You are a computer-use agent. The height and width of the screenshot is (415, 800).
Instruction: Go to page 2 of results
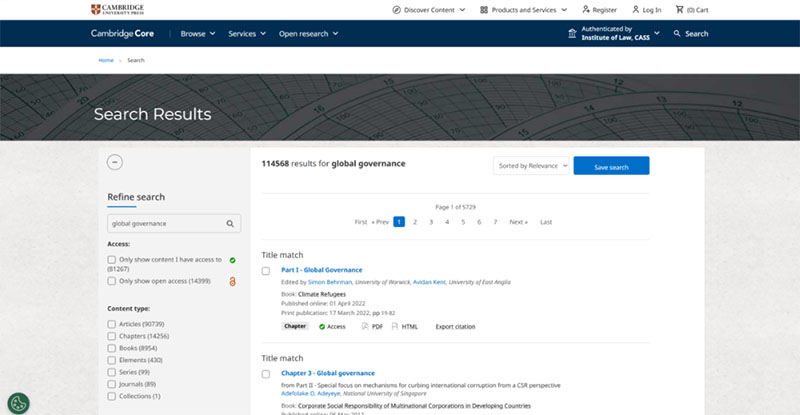pos(414,222)
